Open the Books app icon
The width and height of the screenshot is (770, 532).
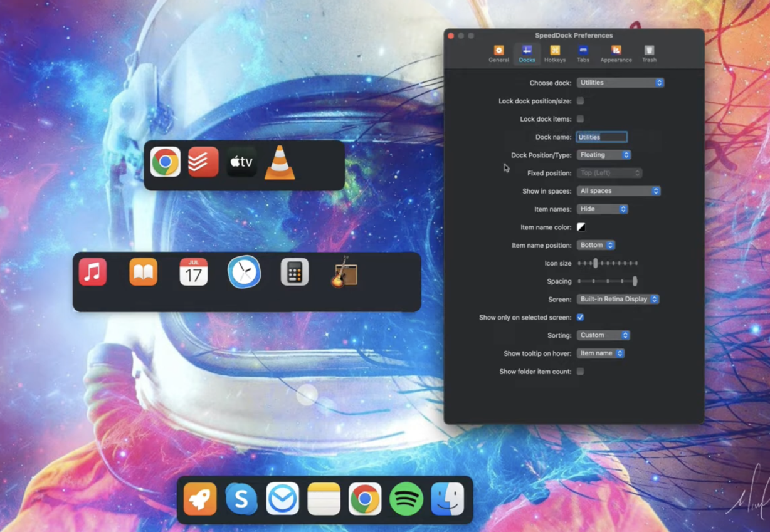143,273
